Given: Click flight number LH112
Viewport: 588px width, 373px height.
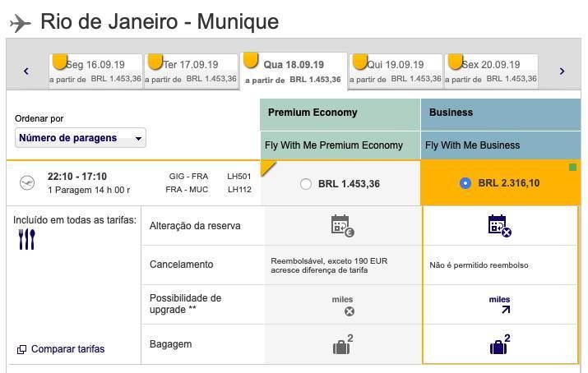Looking at the screenshot, I should [x=239, y=190].
